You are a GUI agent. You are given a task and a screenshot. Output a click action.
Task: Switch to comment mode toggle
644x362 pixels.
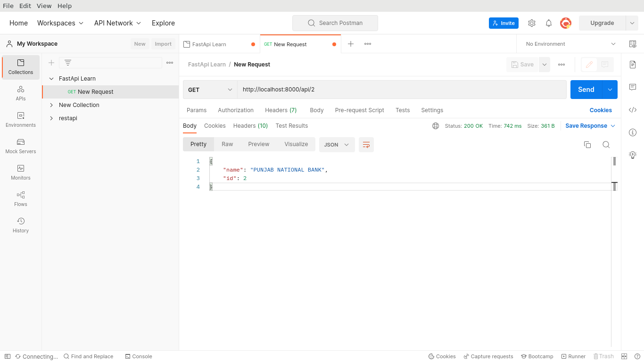(605, 65)
